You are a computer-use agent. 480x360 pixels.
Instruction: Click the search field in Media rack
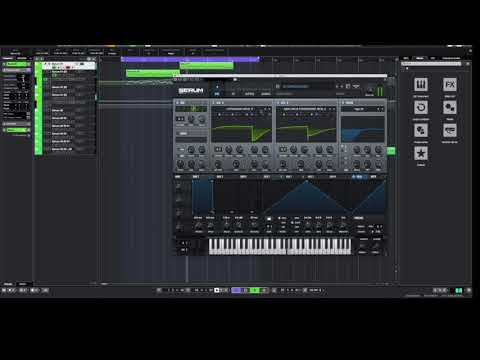(431, 64)
